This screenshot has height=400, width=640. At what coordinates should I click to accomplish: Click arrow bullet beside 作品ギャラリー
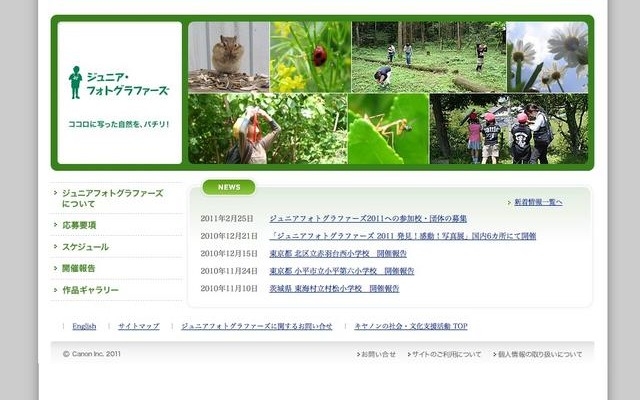click(x=56, y=290)
